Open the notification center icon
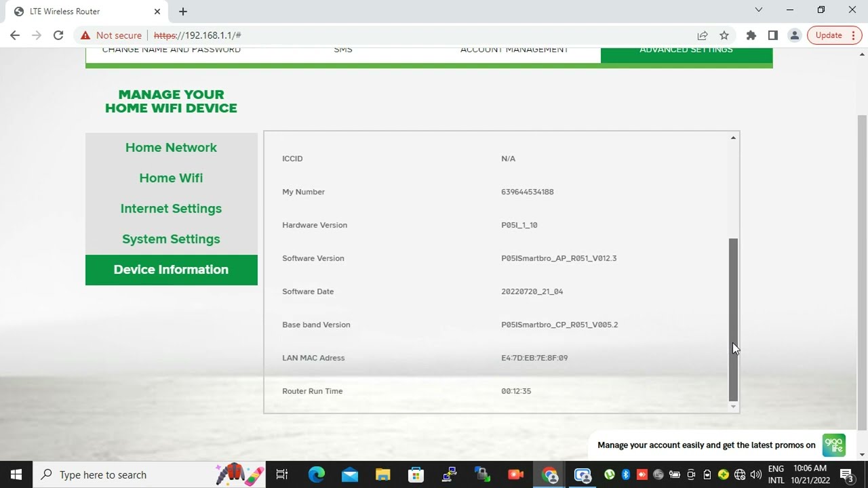The width and height of the screenshot is (868, 488). coord(846,474)
